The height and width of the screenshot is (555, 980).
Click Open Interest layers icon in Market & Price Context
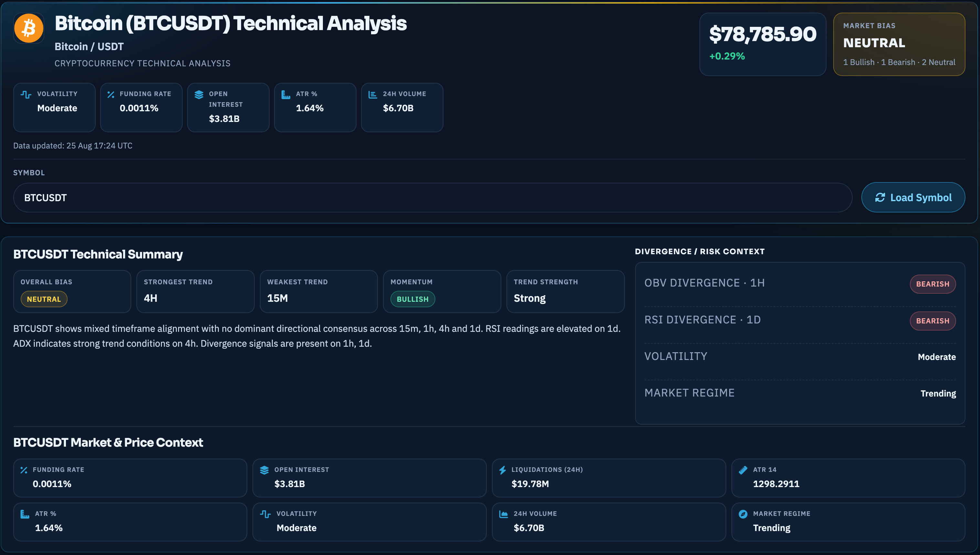pos(264,470)
